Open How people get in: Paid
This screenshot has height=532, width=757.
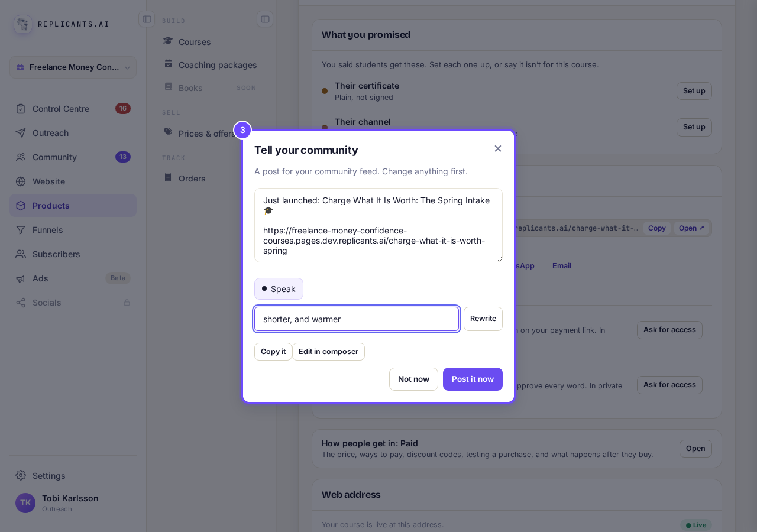pyautogui.click(x=695, y=449)
